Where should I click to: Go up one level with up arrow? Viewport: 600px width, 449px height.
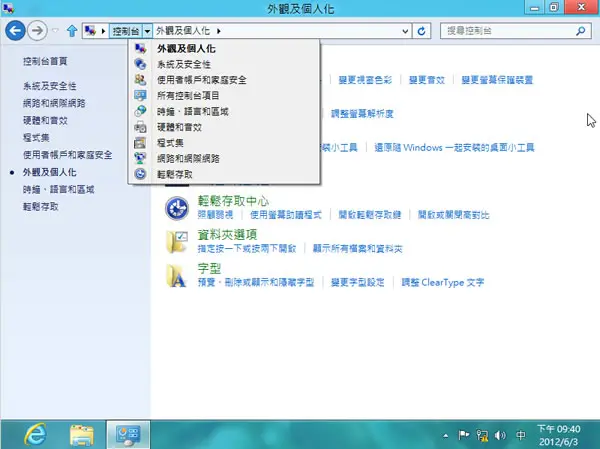(72, 31)
